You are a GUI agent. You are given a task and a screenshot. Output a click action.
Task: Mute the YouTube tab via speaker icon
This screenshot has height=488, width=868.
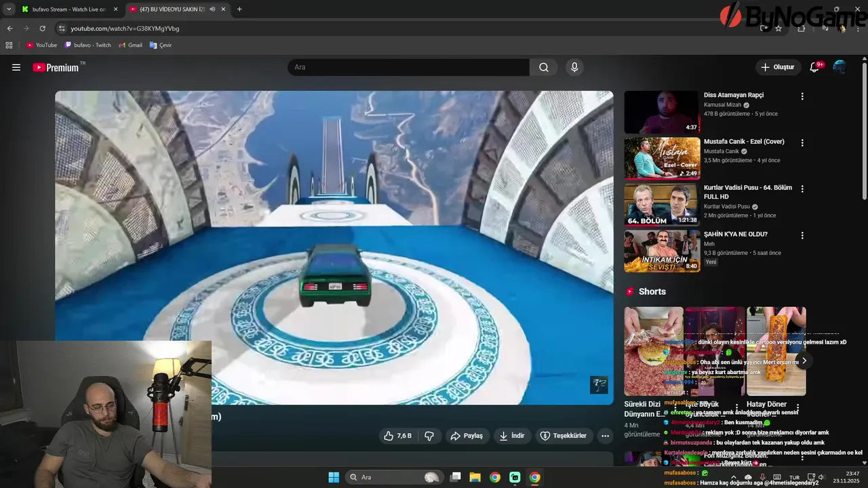pyautogui.click(x=212, y=9)
